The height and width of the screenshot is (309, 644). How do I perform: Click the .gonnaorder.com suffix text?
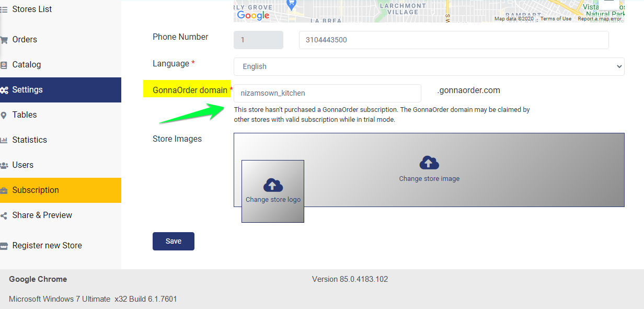click(x=469, y=90)
